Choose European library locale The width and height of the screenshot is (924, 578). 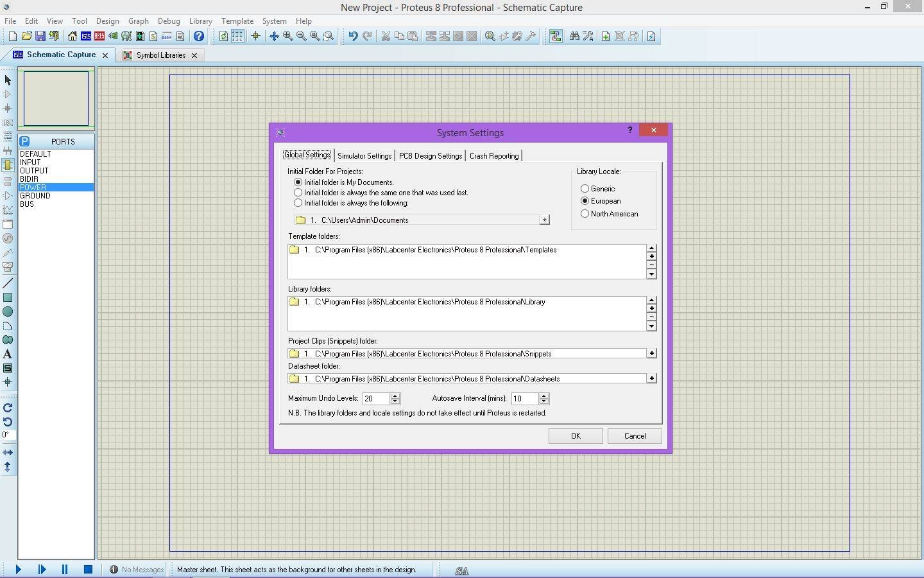tap(601, 201)
